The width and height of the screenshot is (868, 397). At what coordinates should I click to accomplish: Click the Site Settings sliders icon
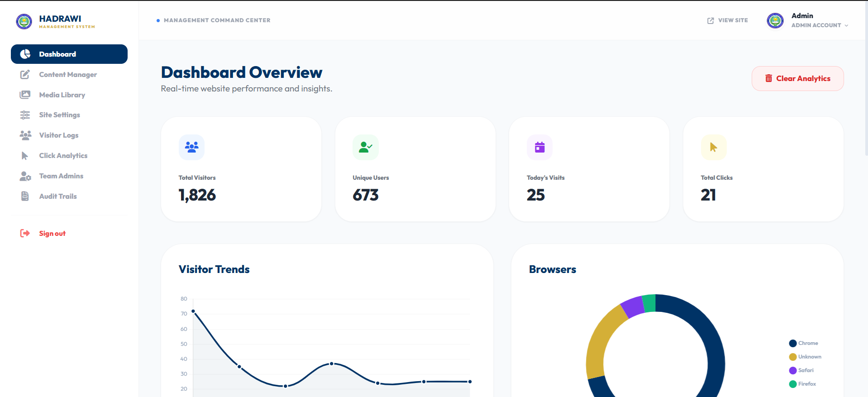click(25, 115)
